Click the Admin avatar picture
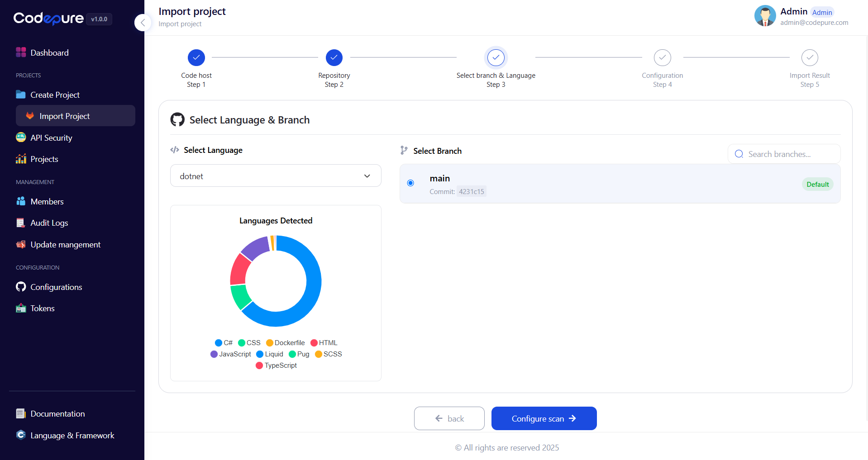The height and width of the screenshot is (460, 868). [x=765, y=16]
